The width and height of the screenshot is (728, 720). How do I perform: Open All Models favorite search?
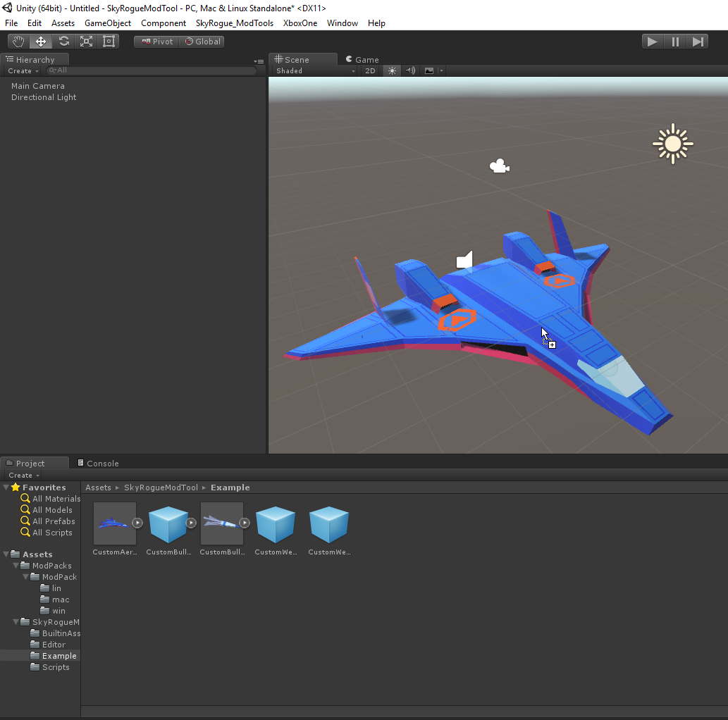tap(47, 510)
